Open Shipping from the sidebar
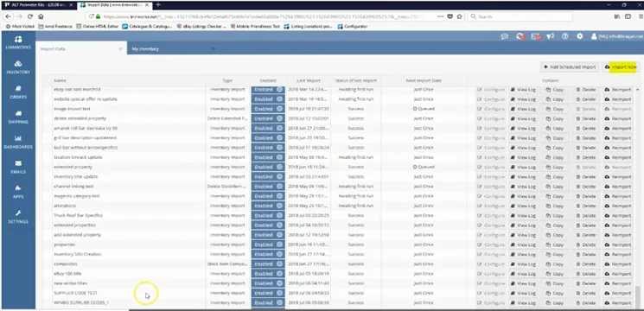 click(18, 117)
